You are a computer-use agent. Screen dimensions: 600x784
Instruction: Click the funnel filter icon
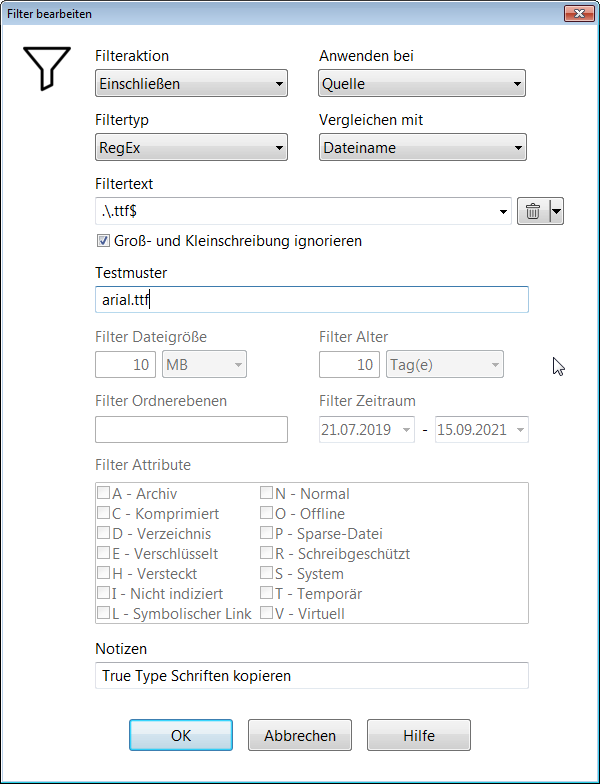pyautogui.click(x=47, y=68)
